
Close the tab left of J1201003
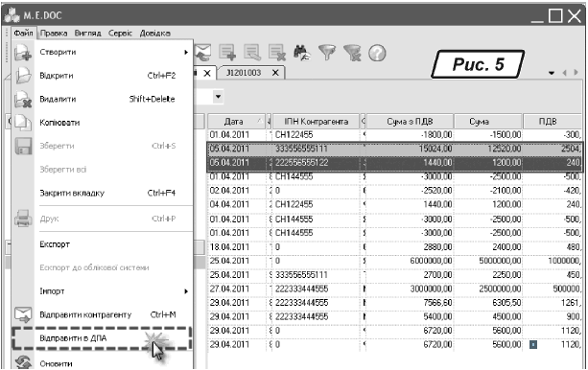tap(207, 74)
